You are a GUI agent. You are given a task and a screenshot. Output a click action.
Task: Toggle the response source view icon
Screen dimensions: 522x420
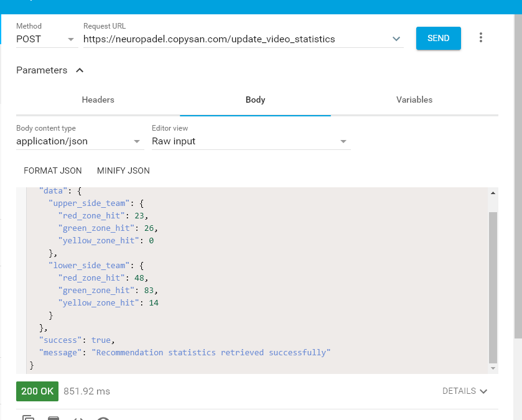[79, 419]
